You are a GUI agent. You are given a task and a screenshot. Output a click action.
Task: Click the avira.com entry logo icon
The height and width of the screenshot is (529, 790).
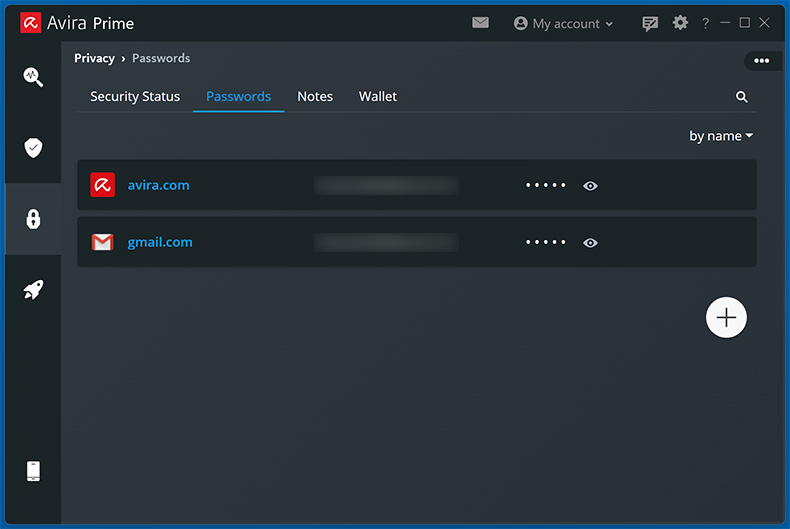102,185
